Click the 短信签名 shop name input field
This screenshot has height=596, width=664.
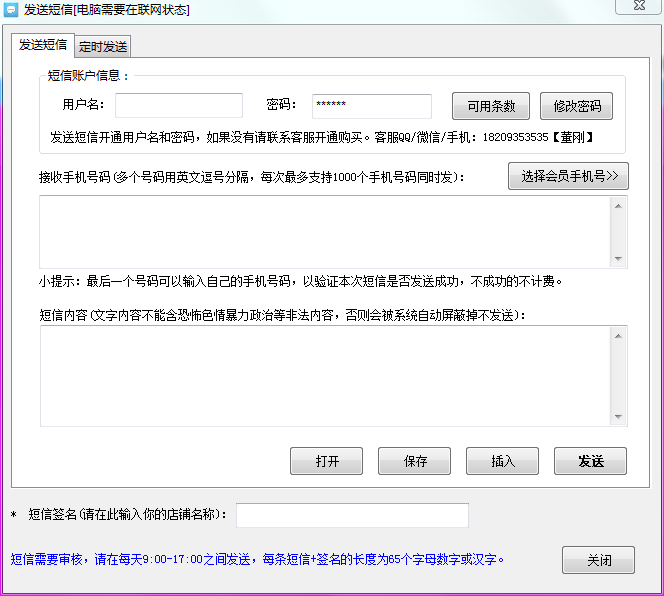352,516
